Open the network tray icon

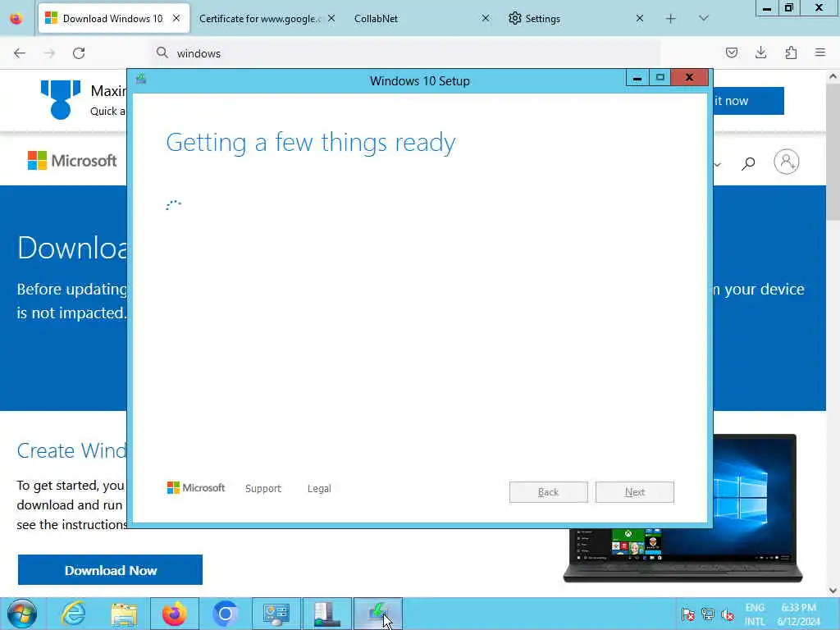[x=708, y=614]
